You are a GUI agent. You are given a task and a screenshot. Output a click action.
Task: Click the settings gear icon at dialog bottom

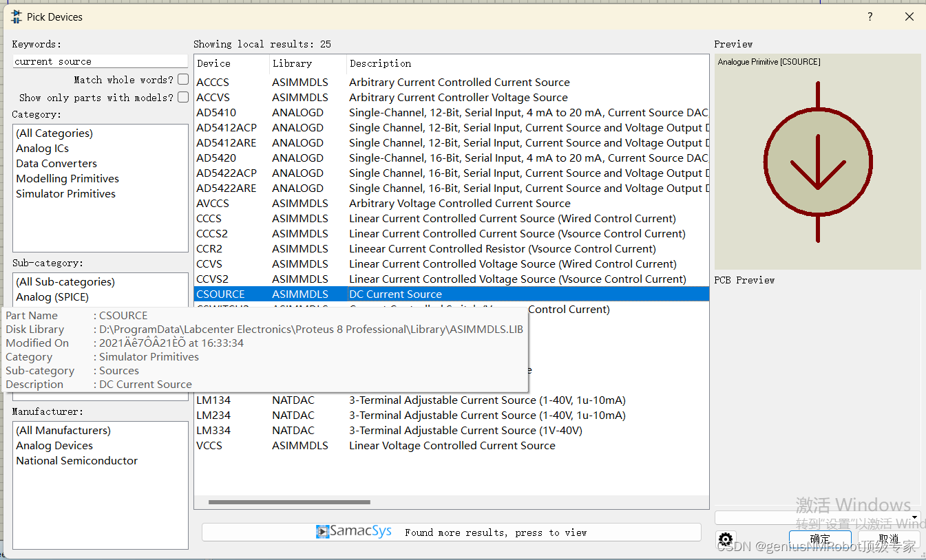click(726, 539)
